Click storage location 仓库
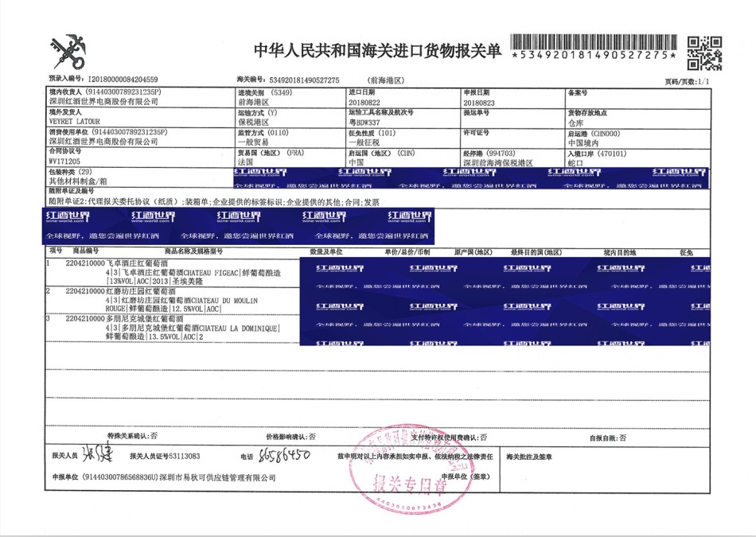The width and height of the screenshot is (756, 537). point(575,123)
